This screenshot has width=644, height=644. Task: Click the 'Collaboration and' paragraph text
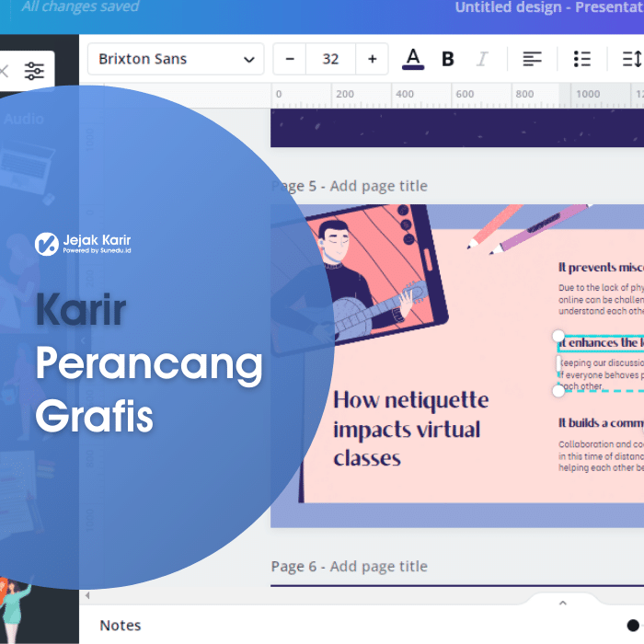(x=601, y=456)
